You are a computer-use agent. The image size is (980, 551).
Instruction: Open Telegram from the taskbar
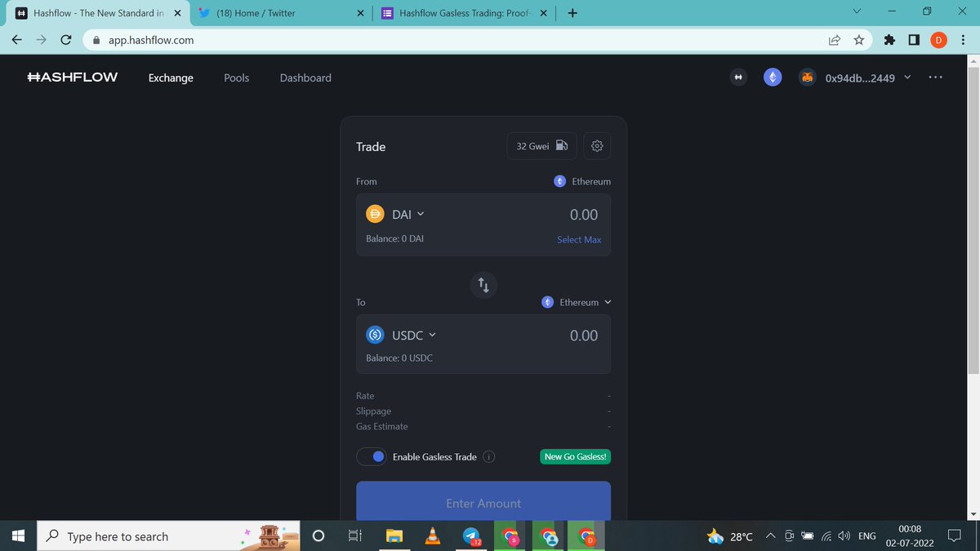pyautogui.click(x=471, y=536)
